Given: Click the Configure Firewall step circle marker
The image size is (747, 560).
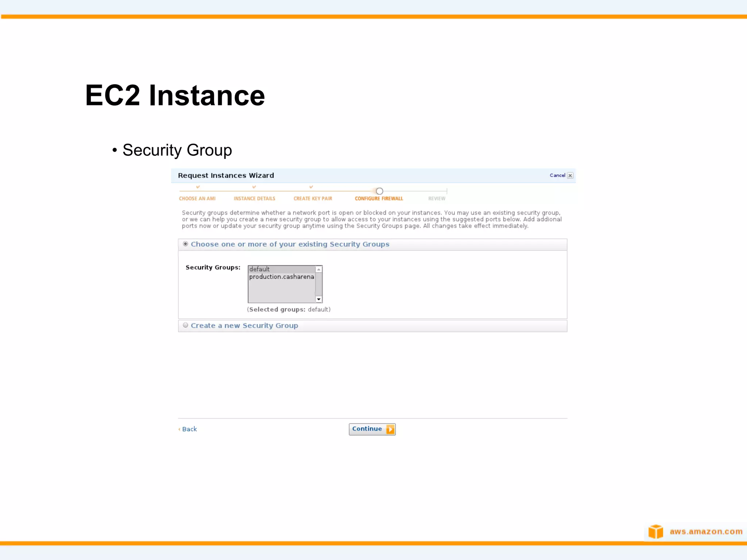Looking at the screenshot, I should [379, 191].
